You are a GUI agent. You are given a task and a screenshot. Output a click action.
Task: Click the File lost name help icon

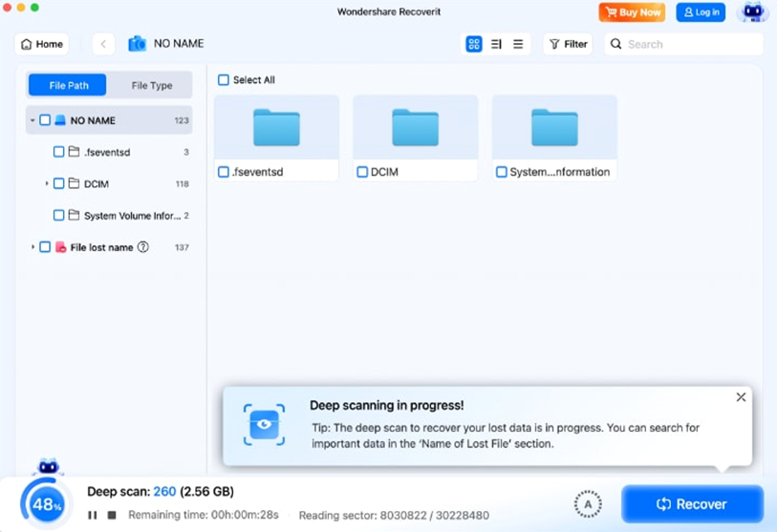(142, 246)
